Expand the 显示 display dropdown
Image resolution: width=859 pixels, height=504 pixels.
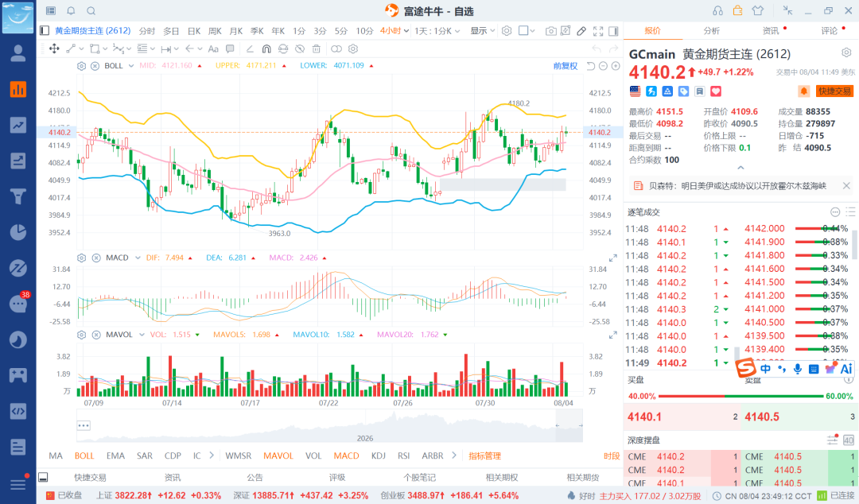(x=483, y=31)
